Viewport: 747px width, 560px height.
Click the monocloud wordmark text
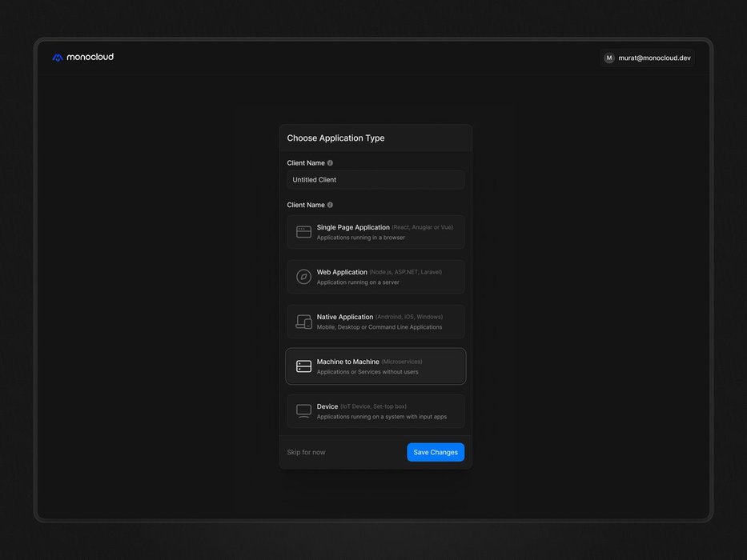(90, 58)
